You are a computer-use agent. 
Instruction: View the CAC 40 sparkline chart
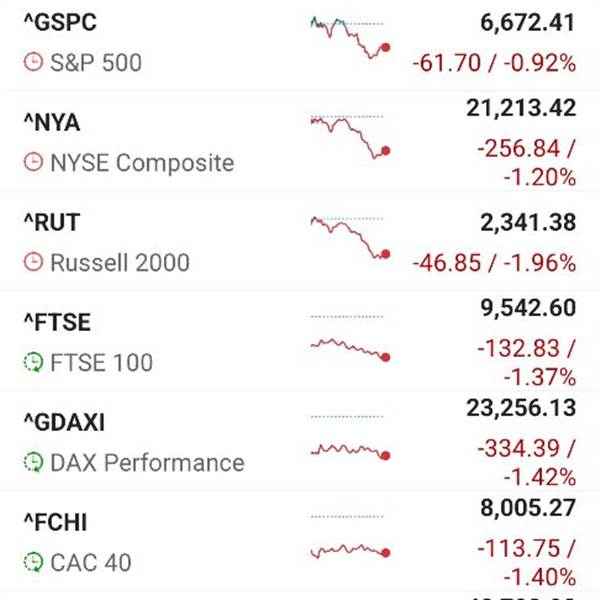350,547
